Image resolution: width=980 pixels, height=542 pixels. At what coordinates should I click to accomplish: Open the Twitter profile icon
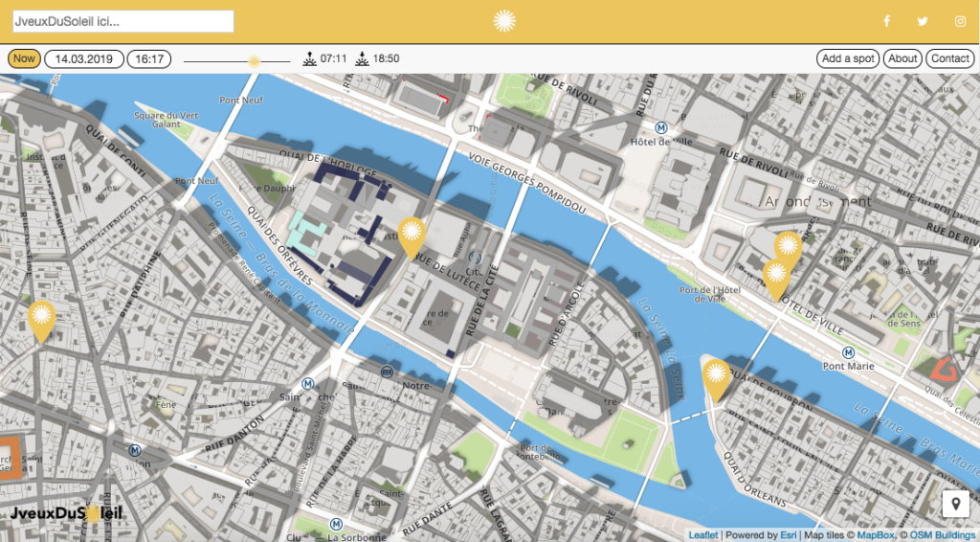[x=923, y=21]
